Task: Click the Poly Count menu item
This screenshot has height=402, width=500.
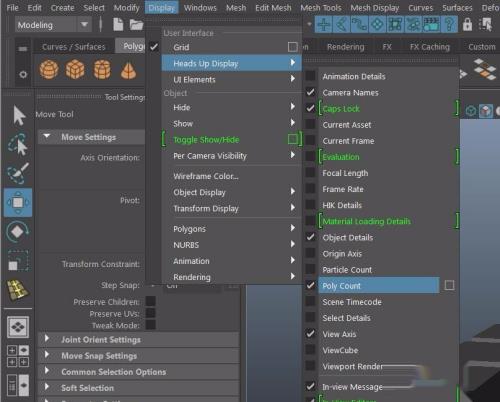Action: (379, 286)
